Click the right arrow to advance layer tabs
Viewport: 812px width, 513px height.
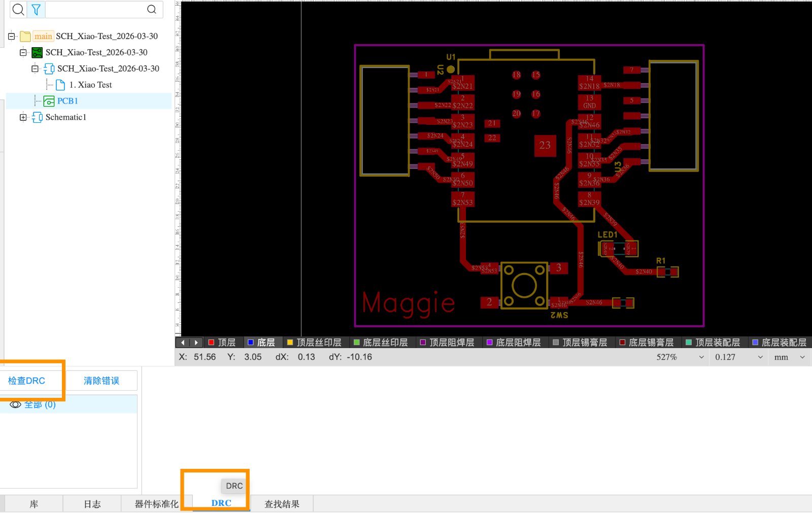click(x=196, y=343)
